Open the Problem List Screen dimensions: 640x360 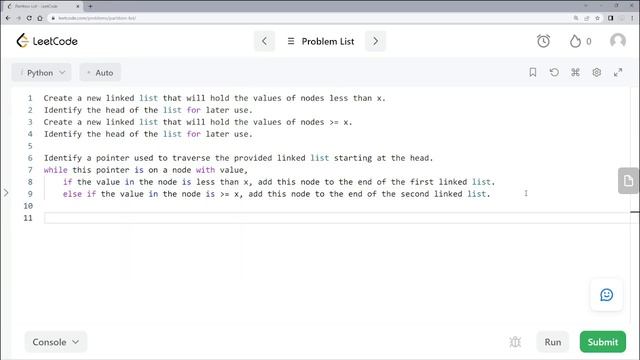321,41
